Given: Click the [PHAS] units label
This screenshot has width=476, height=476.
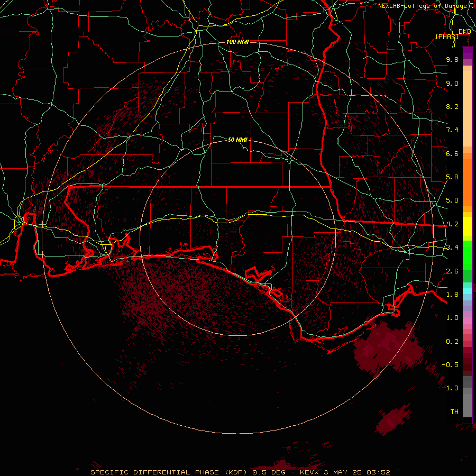Looking at the screenshot, I should coord(447,36).
